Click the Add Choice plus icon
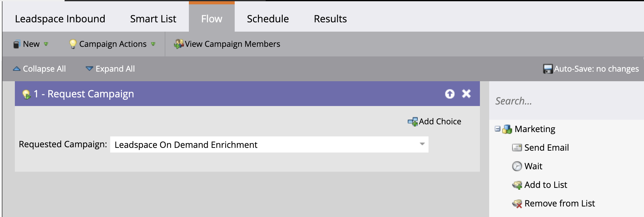This screenshot has width=644, height=217. click(x=412, y=122)
